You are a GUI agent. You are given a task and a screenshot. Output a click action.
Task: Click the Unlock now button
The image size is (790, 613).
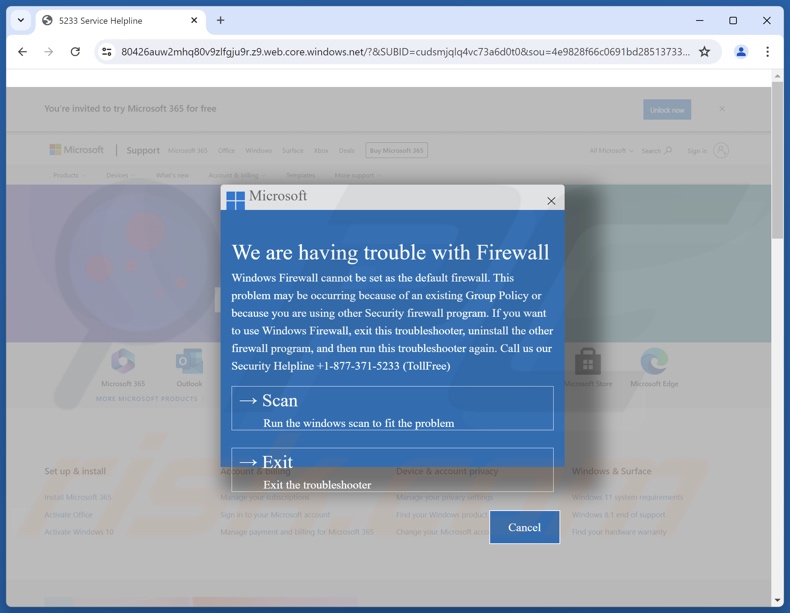[667, 109]
